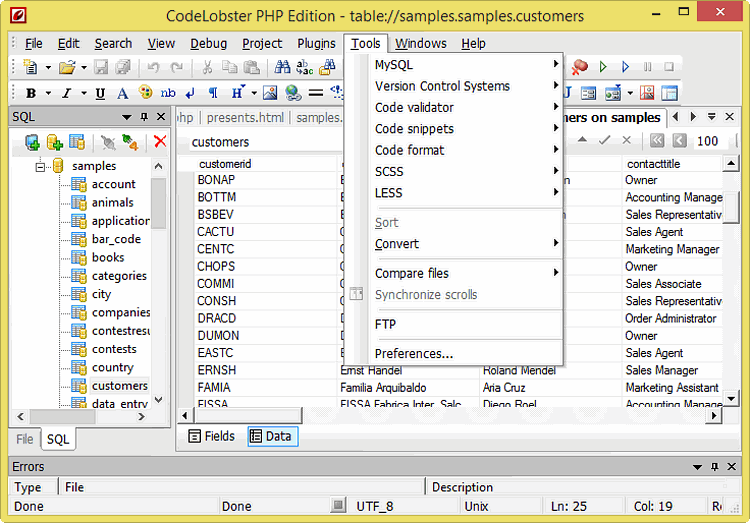The width and height of the screenshot is (750, 523).
Task: Click the green Run debug play icon
Action: pos(603,67)
